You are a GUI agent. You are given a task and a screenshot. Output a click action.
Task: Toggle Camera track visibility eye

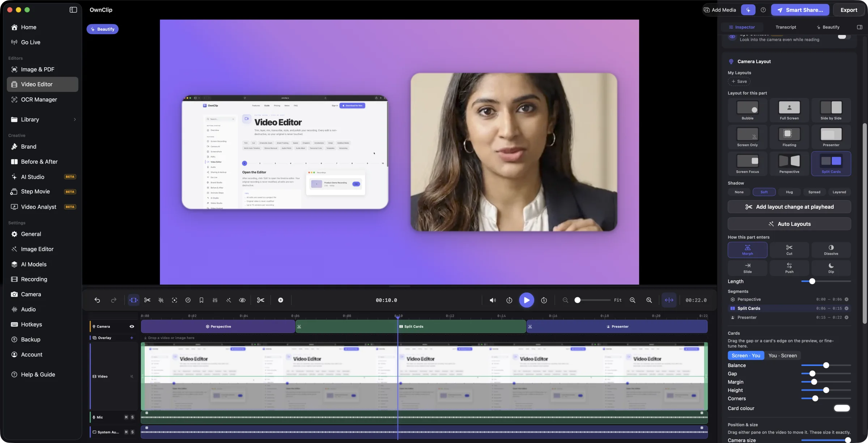132,327
